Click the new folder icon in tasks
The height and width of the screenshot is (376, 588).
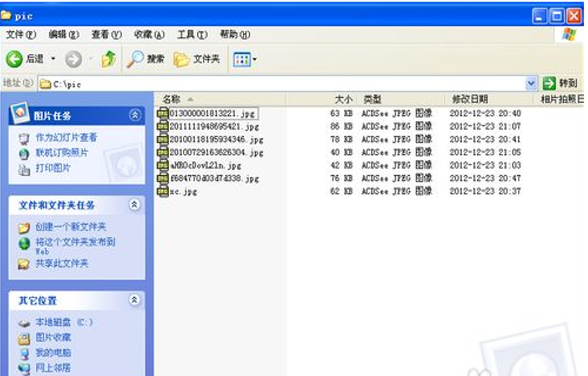point(24,227)
